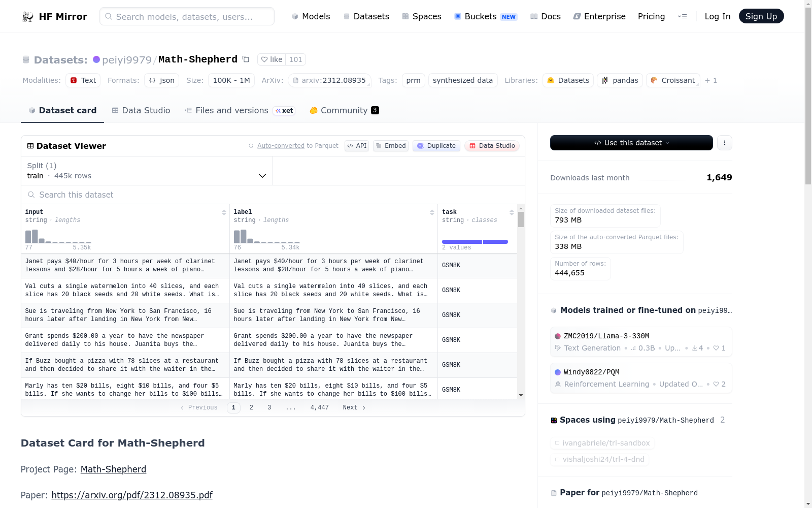
Task: Select the first row starting with Janet pays
Action: (269, 265)
